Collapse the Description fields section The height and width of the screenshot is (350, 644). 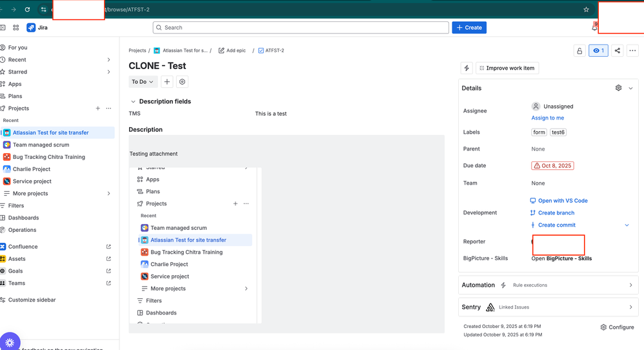pos(133,101)
